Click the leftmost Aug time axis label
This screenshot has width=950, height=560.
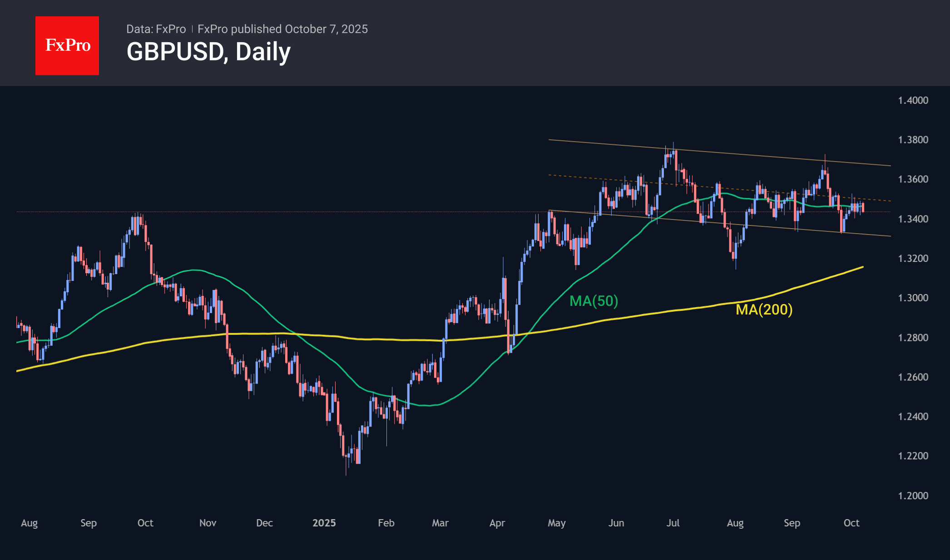pyautogui.click(x=30, y=523)
